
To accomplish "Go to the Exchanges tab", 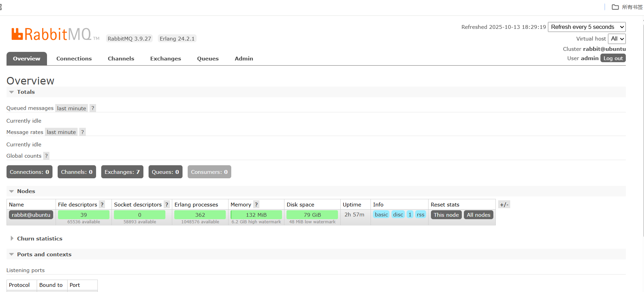I will 166,58.
